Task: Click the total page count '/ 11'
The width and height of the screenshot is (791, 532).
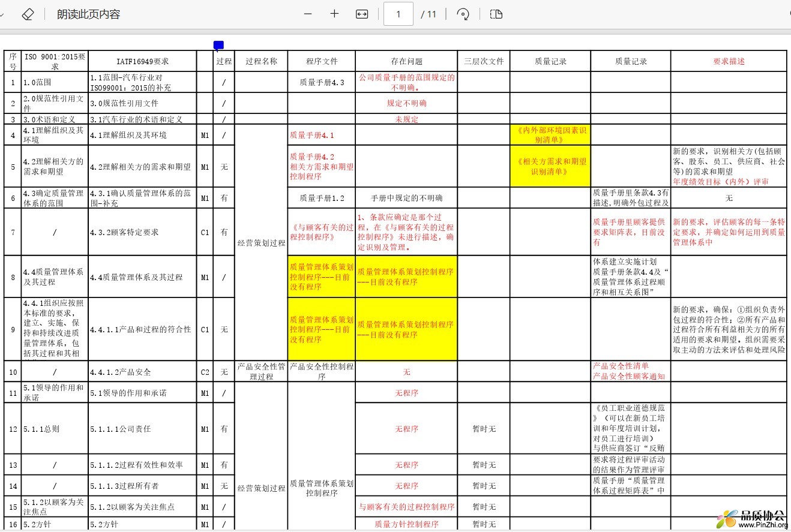Action: point(429,14)
